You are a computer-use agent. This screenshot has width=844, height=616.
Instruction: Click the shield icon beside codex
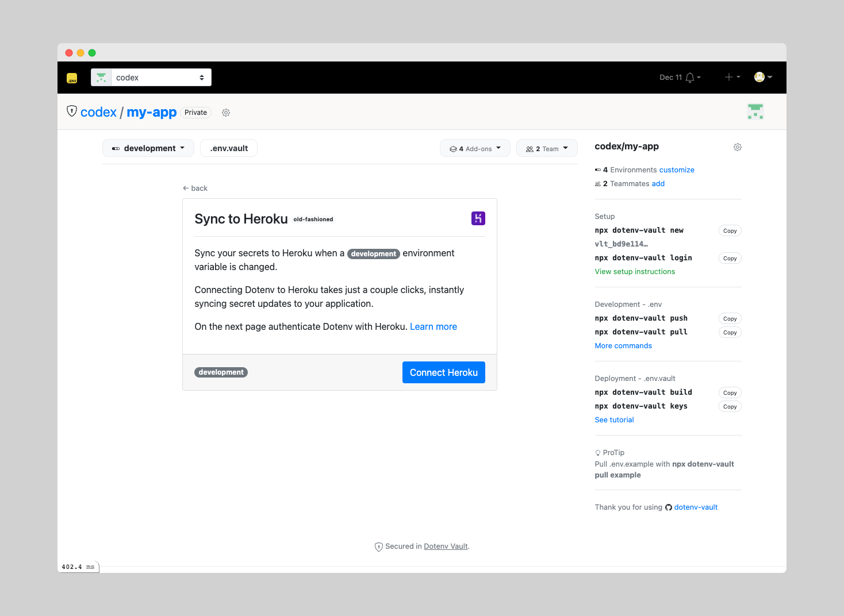point(72,111)
